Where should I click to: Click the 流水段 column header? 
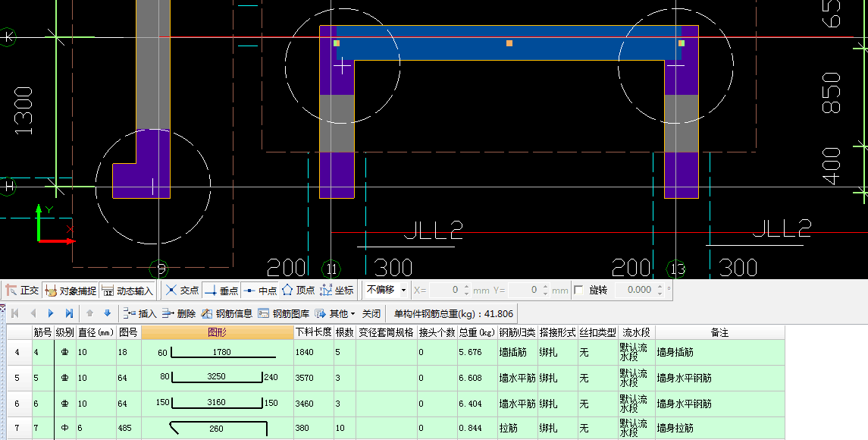[637, 332]
